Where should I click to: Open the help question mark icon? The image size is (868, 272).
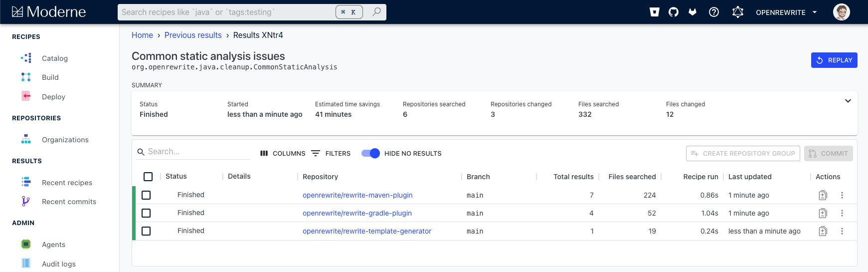(x=714, y=12)
